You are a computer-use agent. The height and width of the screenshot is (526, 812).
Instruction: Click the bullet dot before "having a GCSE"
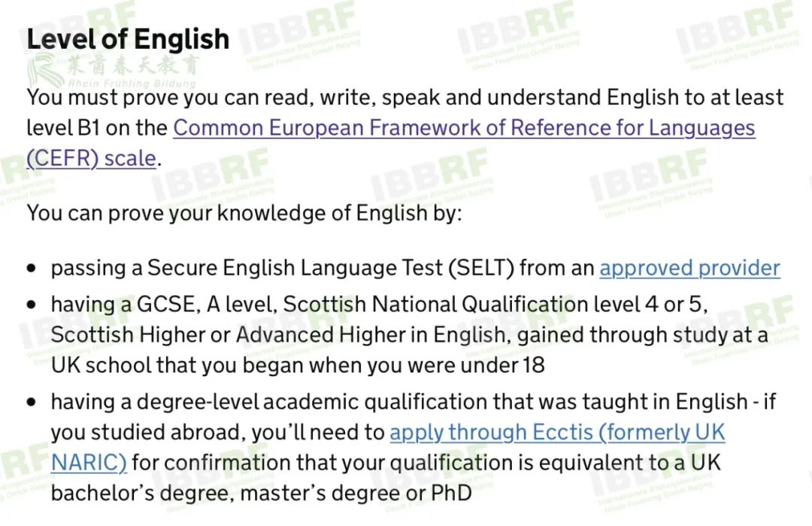(x=32, y=305)
